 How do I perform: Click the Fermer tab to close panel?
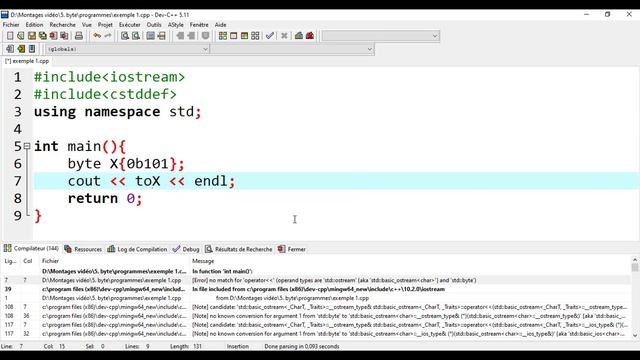[x=292, y=249]
